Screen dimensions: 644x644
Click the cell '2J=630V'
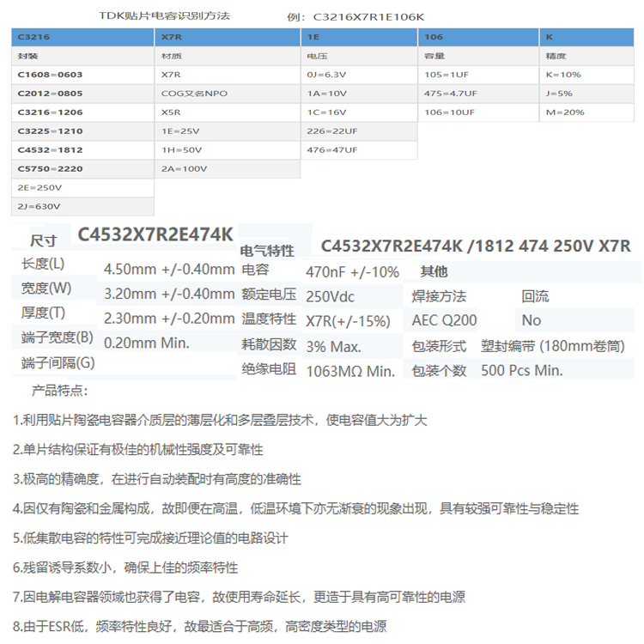82,207
